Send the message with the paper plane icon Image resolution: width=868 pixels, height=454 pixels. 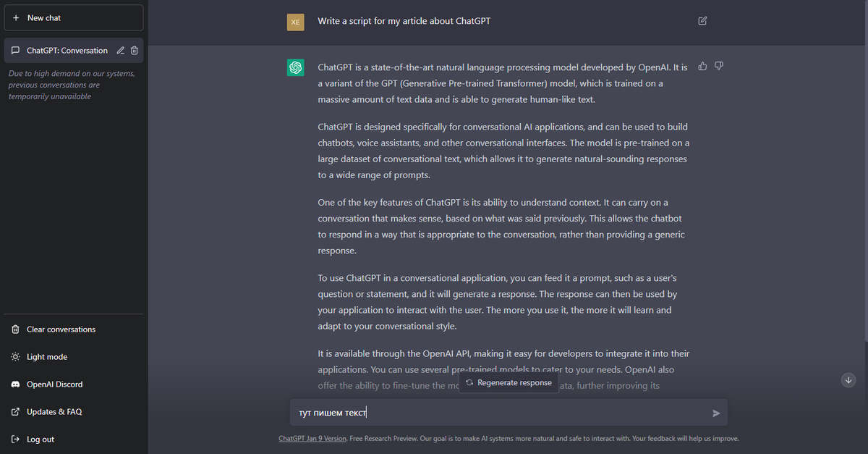tap(716, 413)
